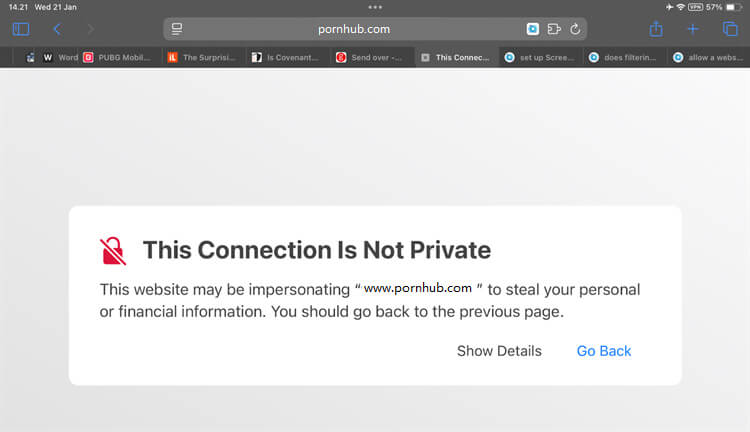Open the Share sheet icon
The width and height of the screenshot is (750, 432).
656,29
